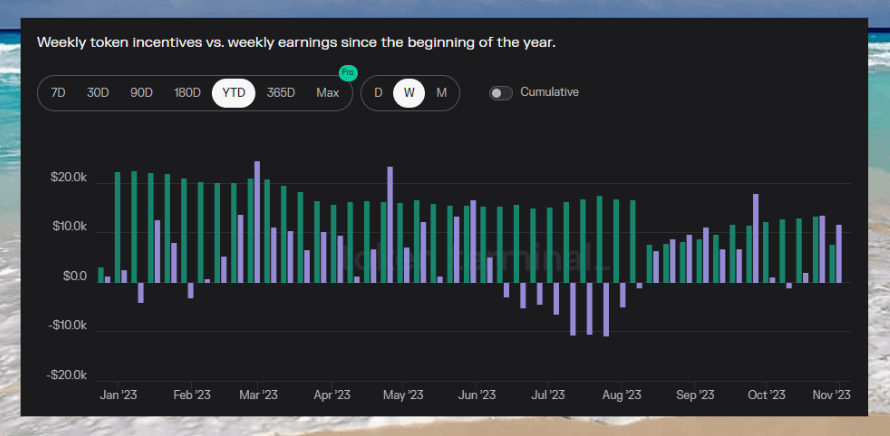Image resolution: width=890 pixels, height=436 pixels.
Task: Select the 180D time range
Action: pos(187,93)
